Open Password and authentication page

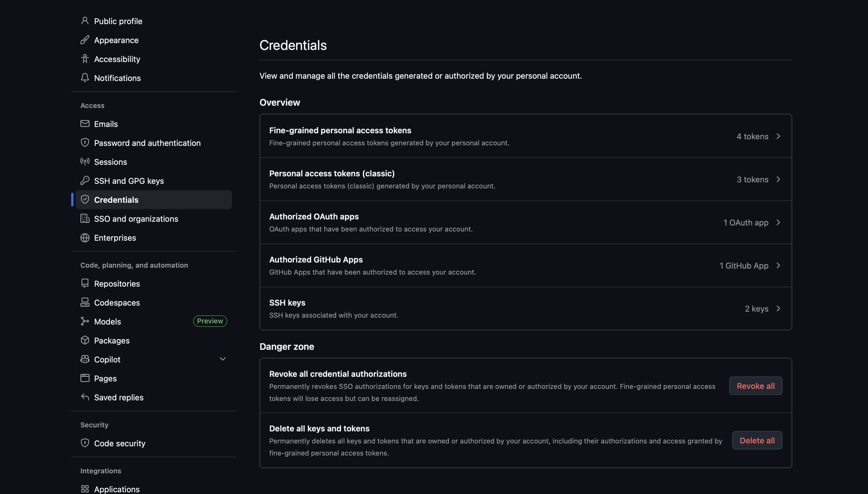point(154,143)
